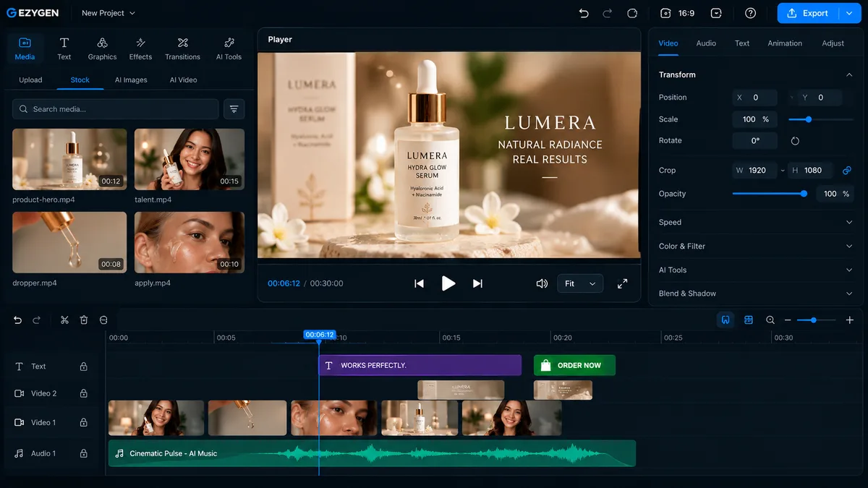This screenshot has width=868, height=488.
Task: Click the reset rotation icon
Action: (795, 141)
